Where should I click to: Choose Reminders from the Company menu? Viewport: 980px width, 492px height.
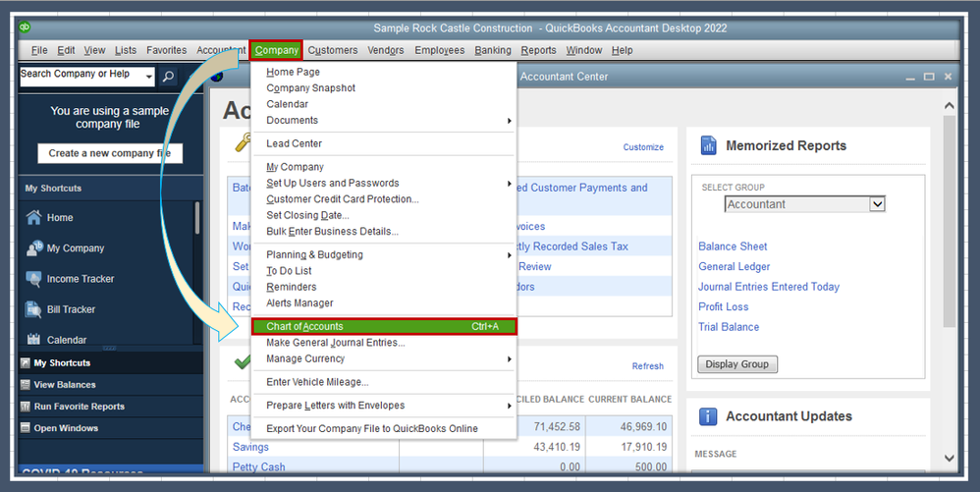click(x=292, y=287)
